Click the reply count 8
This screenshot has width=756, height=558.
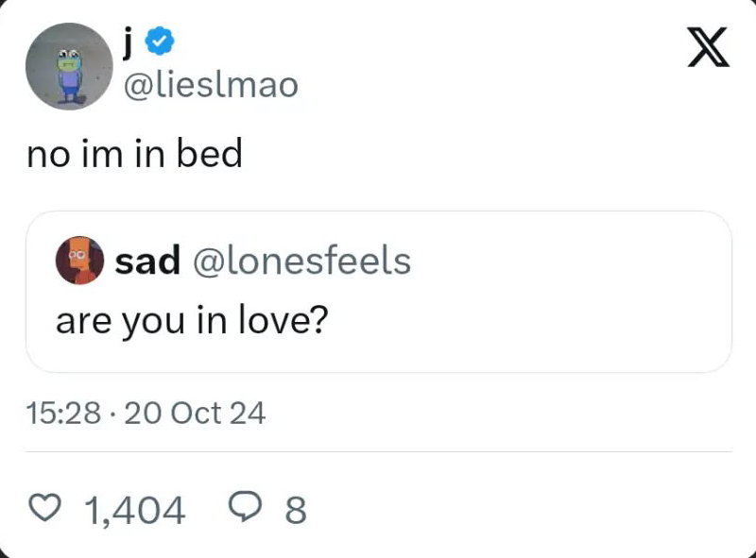click(x=295, y=511)
